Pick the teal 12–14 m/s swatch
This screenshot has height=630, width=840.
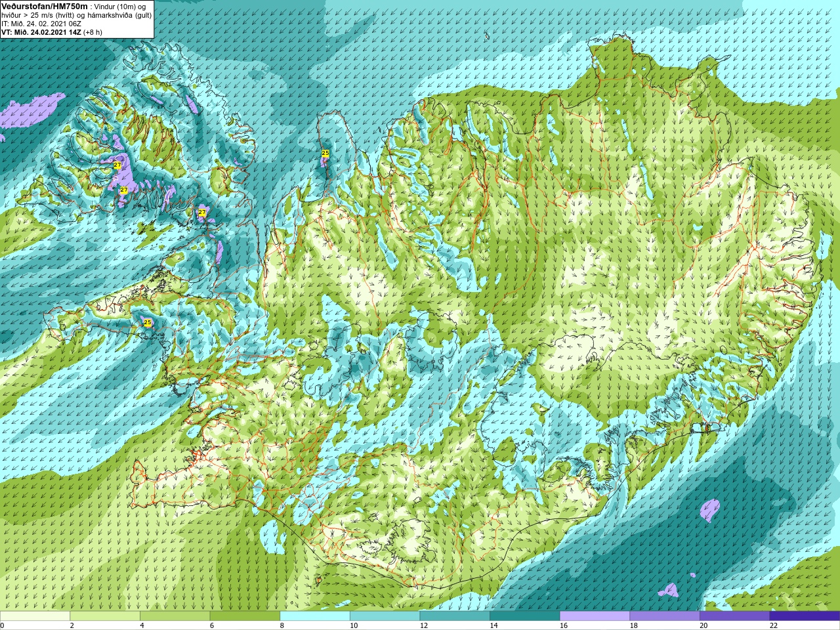455,616
